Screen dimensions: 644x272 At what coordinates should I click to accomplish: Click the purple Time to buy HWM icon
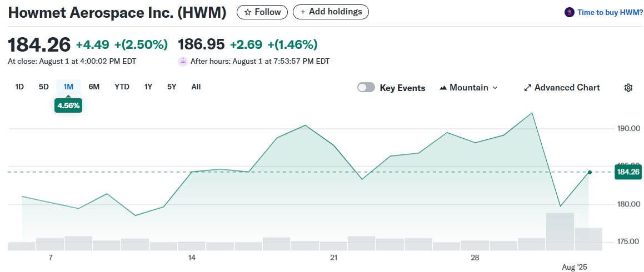[x=569, y=12]
